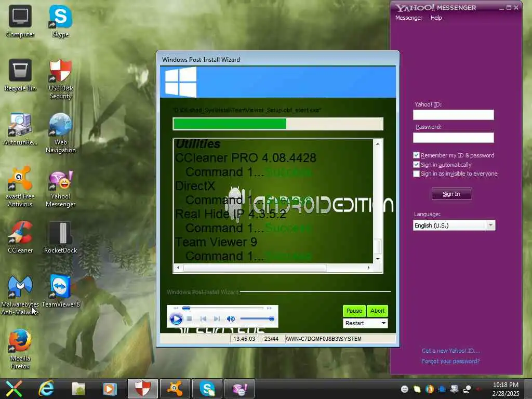Open the RocketDock desktop icon
The image size is (532, 399).
click(60, 237)
